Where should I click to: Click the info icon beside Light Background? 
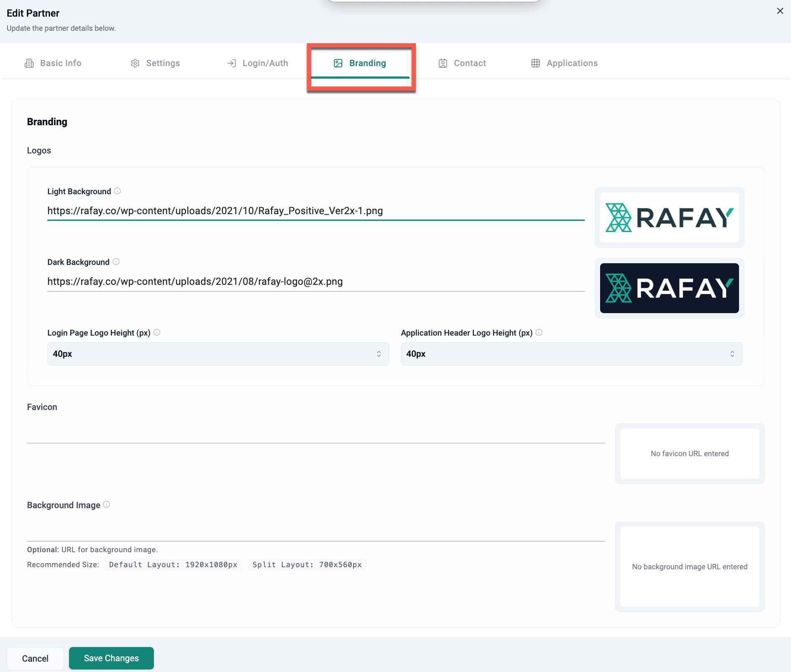(117, 191)
